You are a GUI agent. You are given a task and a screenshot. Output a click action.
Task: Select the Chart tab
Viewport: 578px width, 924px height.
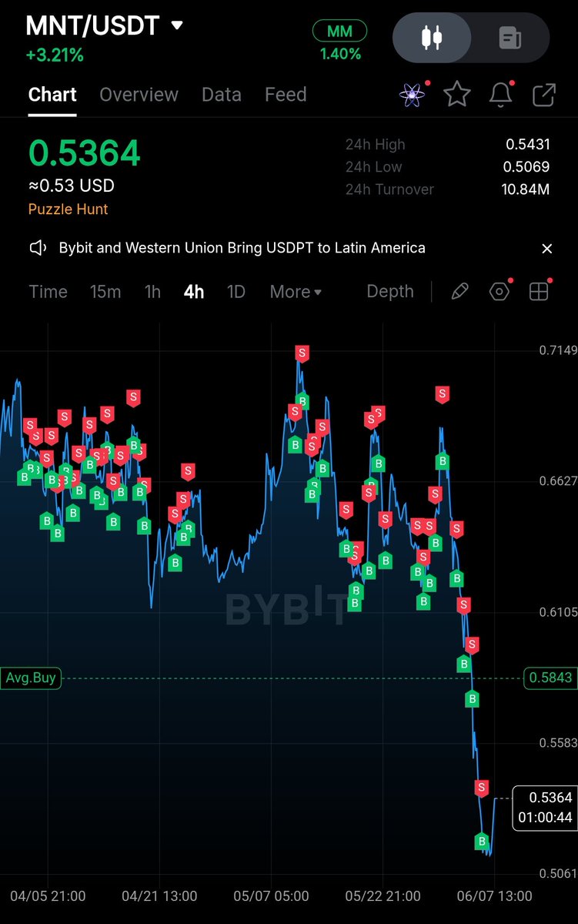tap(52, 95)
